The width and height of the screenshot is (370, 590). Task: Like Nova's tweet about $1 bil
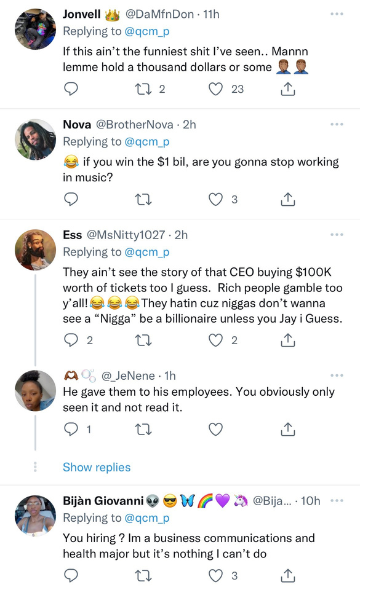click(216, 199)
